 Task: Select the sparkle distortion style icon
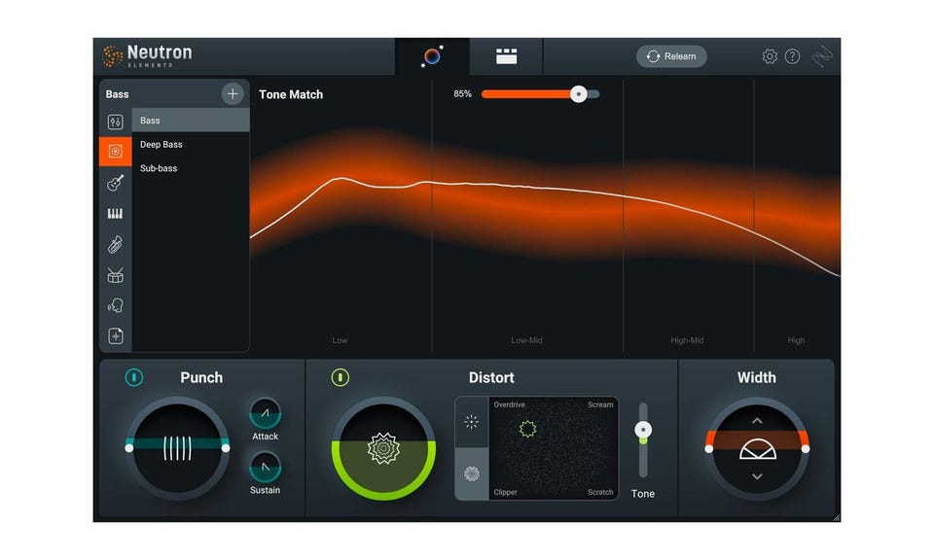coord(471,422)
